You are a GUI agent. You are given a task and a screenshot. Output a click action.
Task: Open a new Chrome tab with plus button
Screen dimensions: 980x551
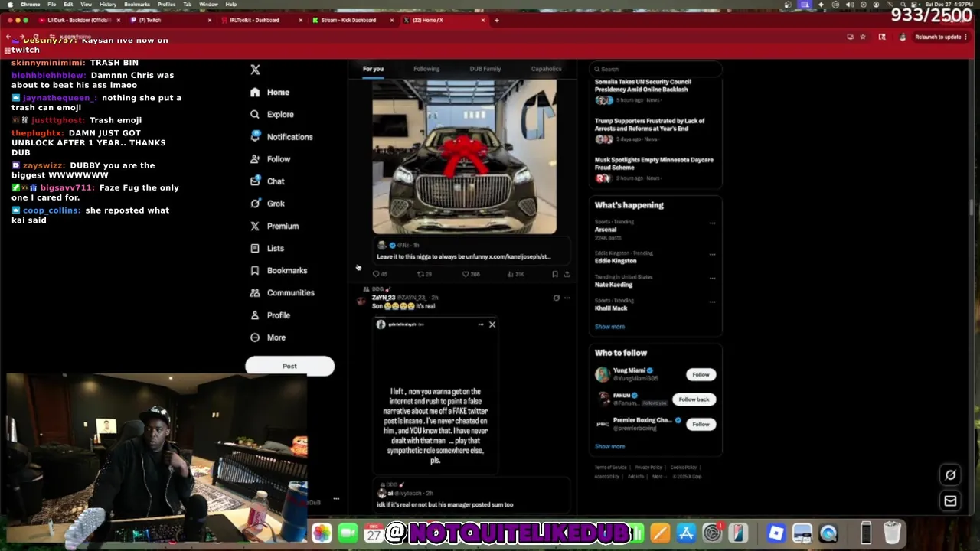[496, 21]
